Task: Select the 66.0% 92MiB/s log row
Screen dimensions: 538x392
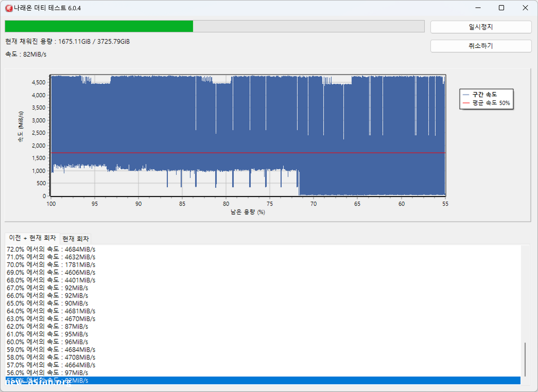Action: coord(263,295)
